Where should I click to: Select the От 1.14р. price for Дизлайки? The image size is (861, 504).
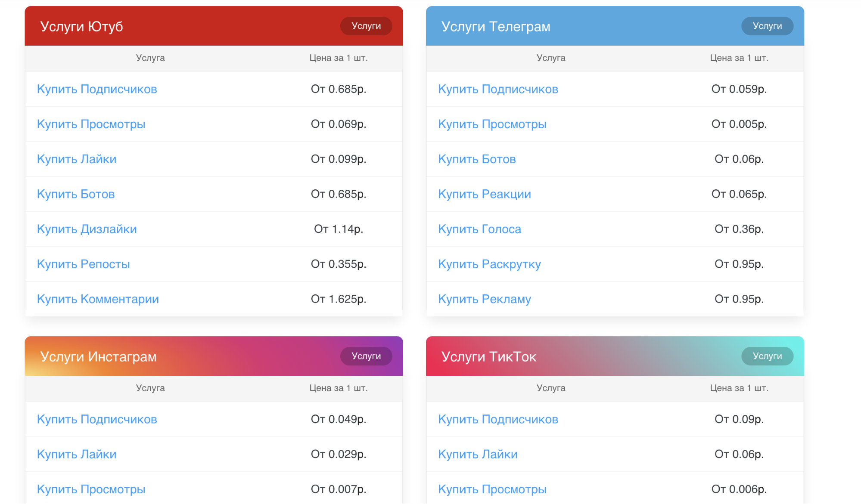pyautogui.click(x=339, y=229)
